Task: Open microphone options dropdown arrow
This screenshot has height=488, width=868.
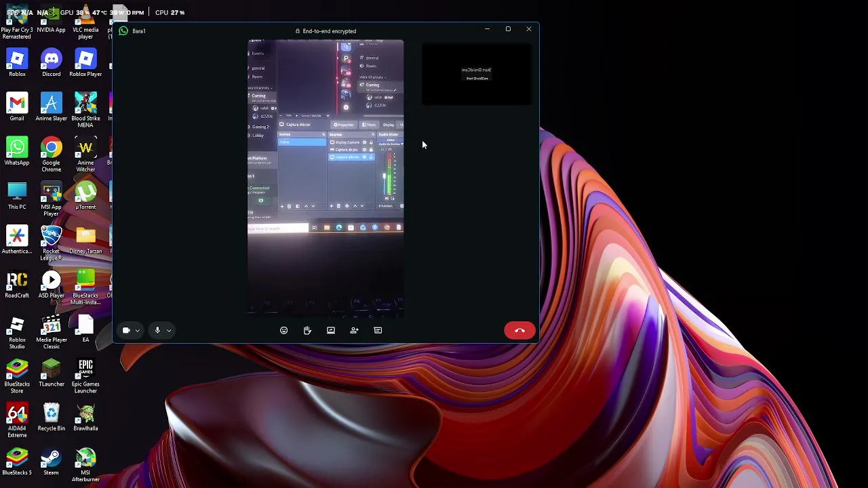Action: point(169,331)
